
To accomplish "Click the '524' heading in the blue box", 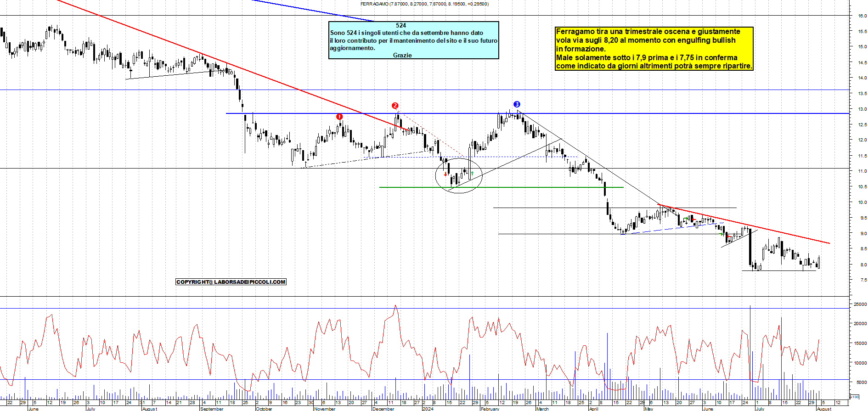I will pyautogui.click(x=401, y=26).
